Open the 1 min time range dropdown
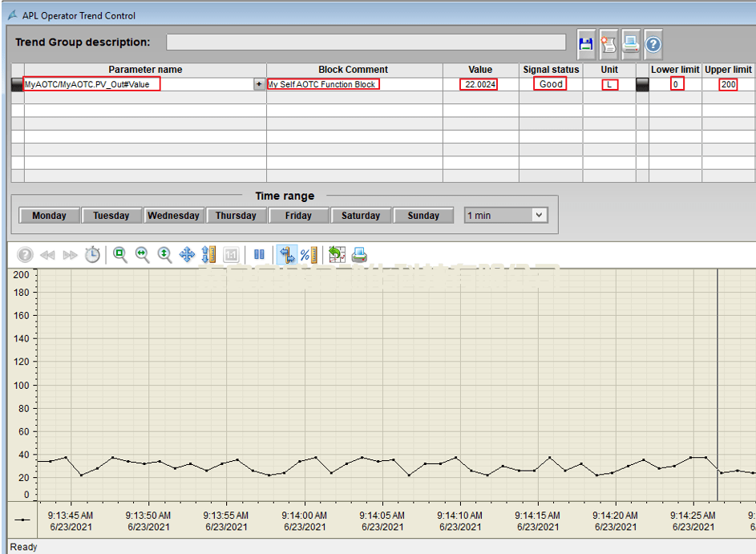The image size is (756, 554). click(539, 215)
